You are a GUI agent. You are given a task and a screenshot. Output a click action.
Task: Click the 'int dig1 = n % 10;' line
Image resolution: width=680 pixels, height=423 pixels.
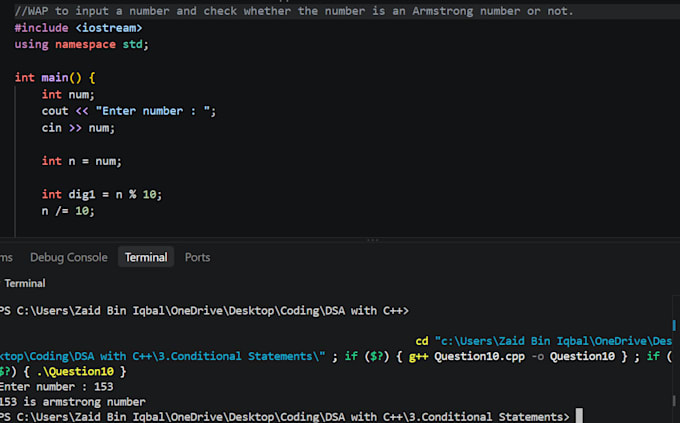tap(101, 194)
